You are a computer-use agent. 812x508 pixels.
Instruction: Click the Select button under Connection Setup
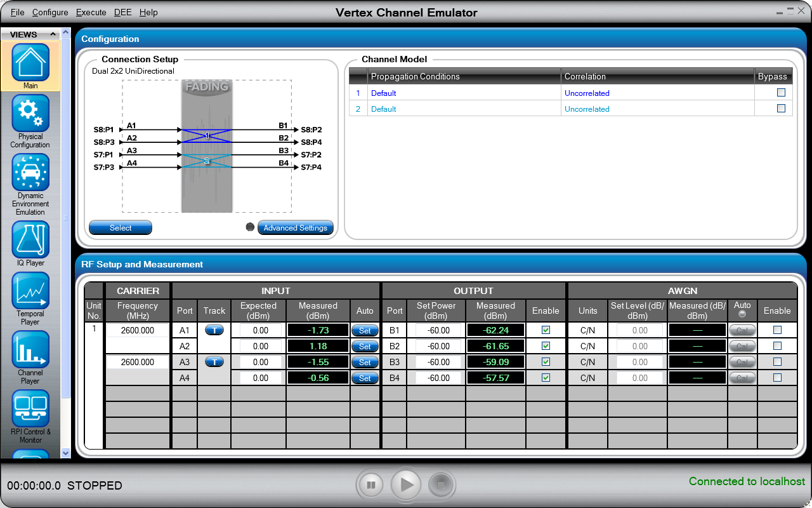tap(121, 228)
